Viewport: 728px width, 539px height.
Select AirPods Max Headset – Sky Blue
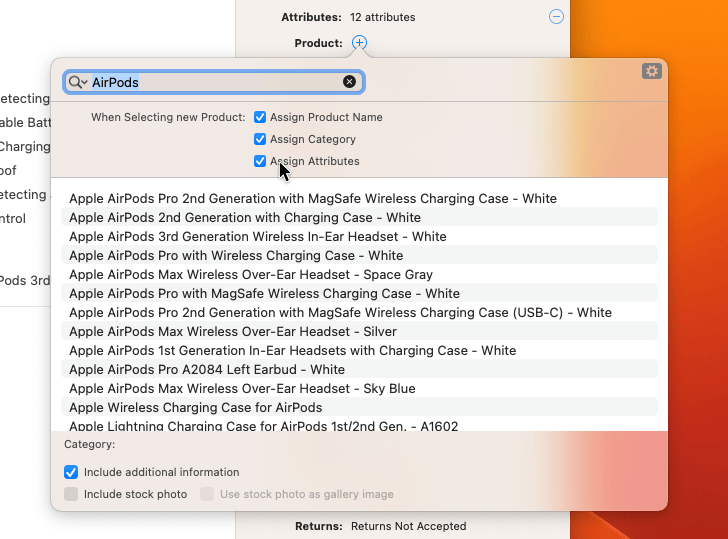coord(359,389)
